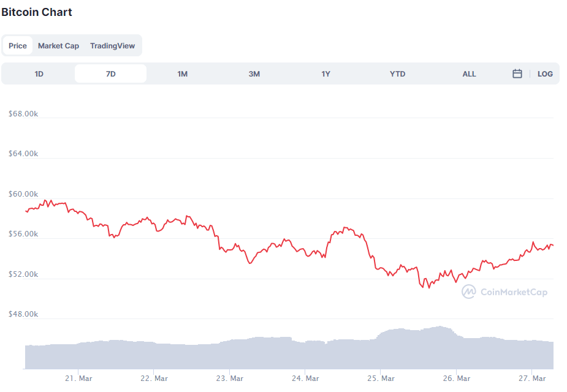View the 1D chart range

coord(39,73)
